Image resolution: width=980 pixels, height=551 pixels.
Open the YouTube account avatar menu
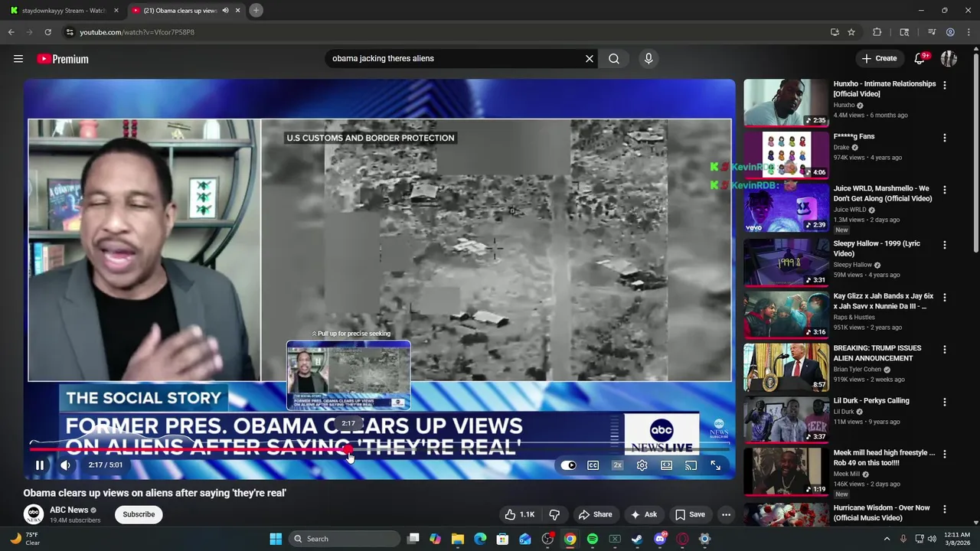point(949,59)
